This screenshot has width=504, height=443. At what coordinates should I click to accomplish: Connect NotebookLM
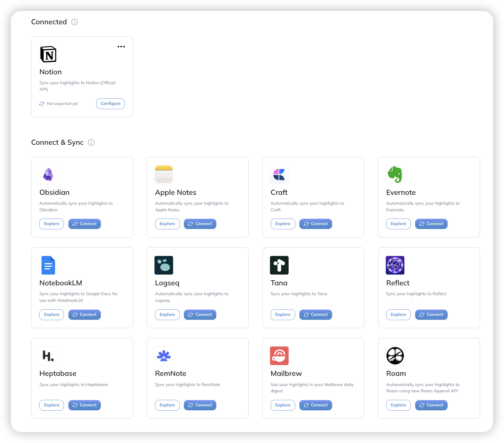85,315
